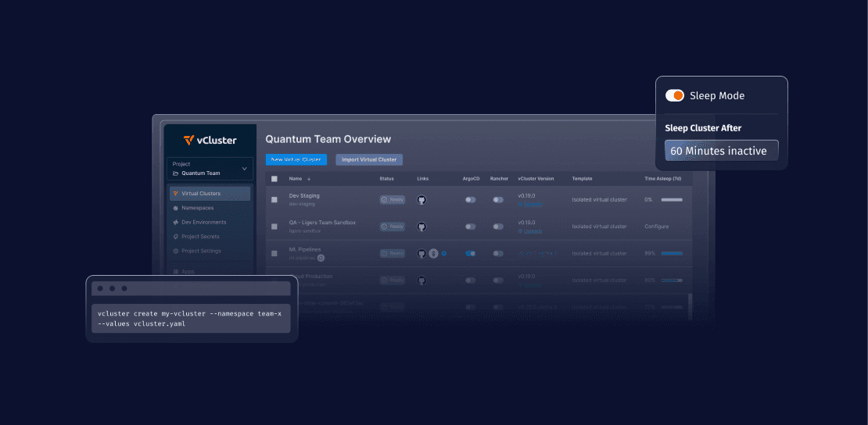This screenshot has height=425, width=868.
Task: Click the vCluster logo in sidebar
Action: coord(210,140)
